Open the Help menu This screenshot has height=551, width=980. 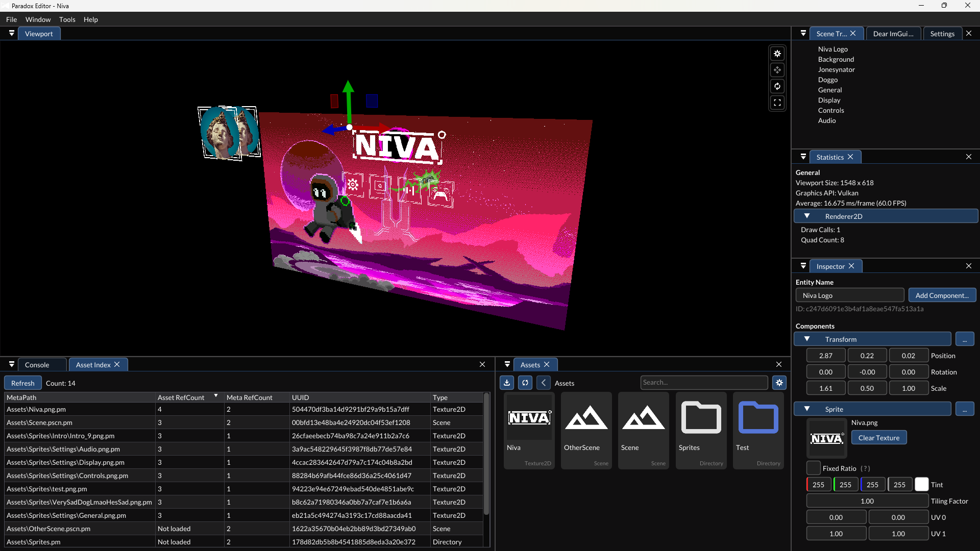point(90,19)
